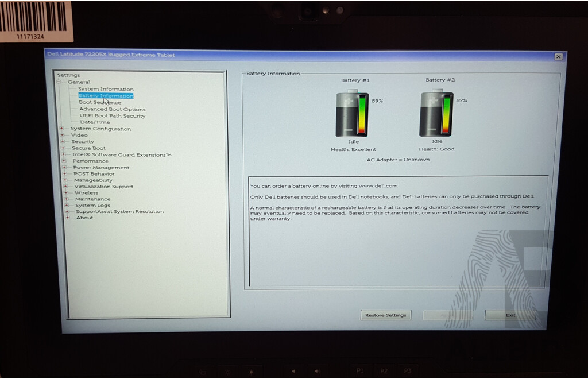Expand the Virtualization Support node
The image size is (588, 379).
[65, 186]
